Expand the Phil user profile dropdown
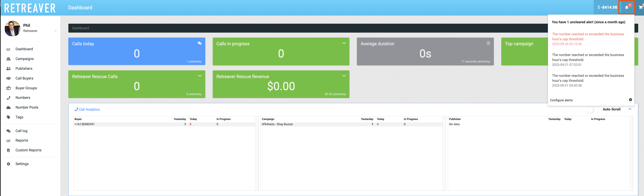 click(x=55, y=31)
